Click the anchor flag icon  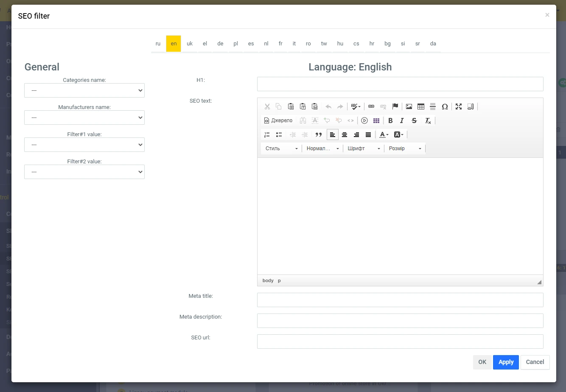click(x=395, y=106)
